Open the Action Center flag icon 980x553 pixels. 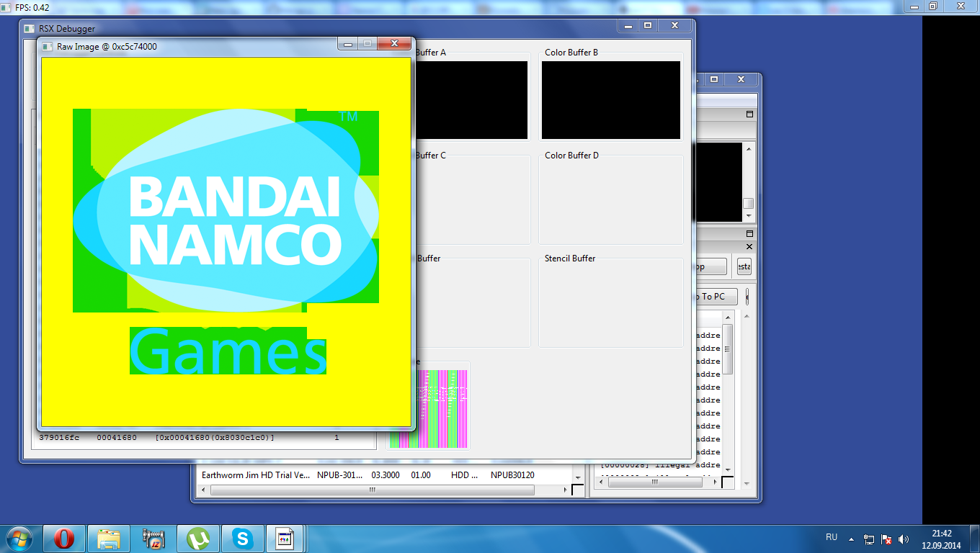(x=887, y=539)
